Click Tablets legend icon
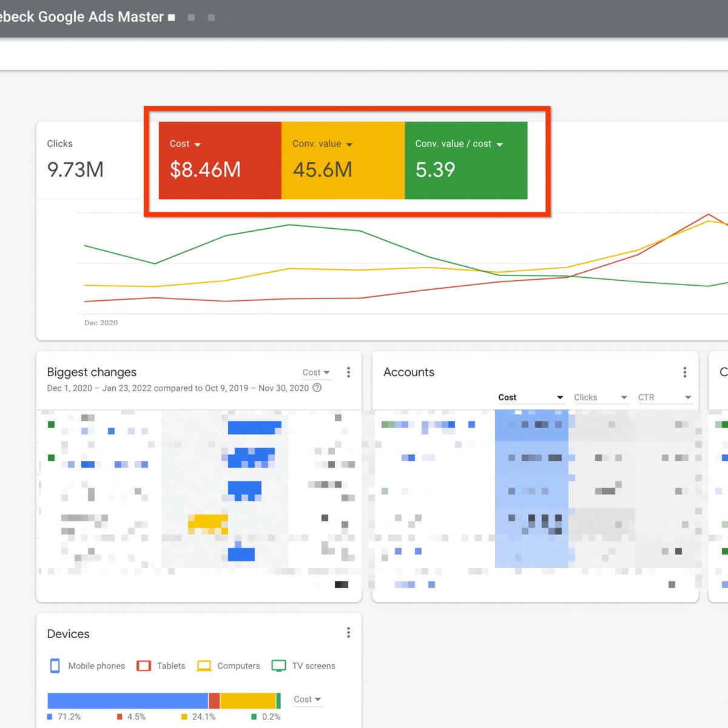The width and height of the screenshot is (728, 728). (144, 666)
